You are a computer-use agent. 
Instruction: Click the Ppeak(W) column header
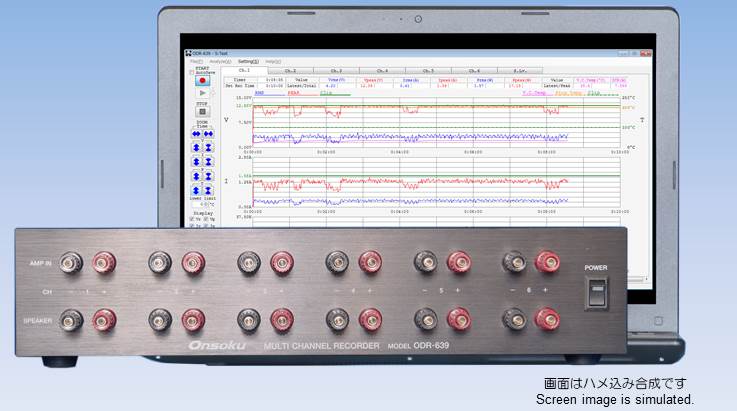[x=522, y=80]
